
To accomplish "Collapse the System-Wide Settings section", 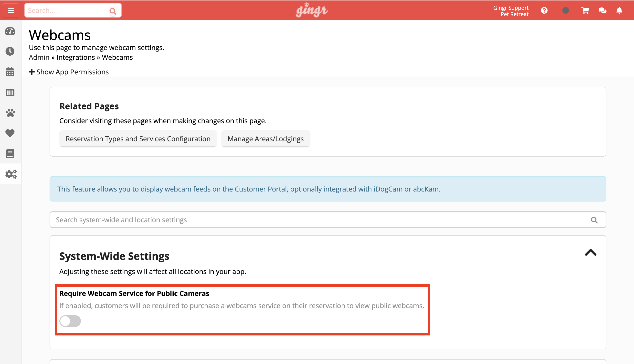I will pyautogui.click(x=591, y=253).
